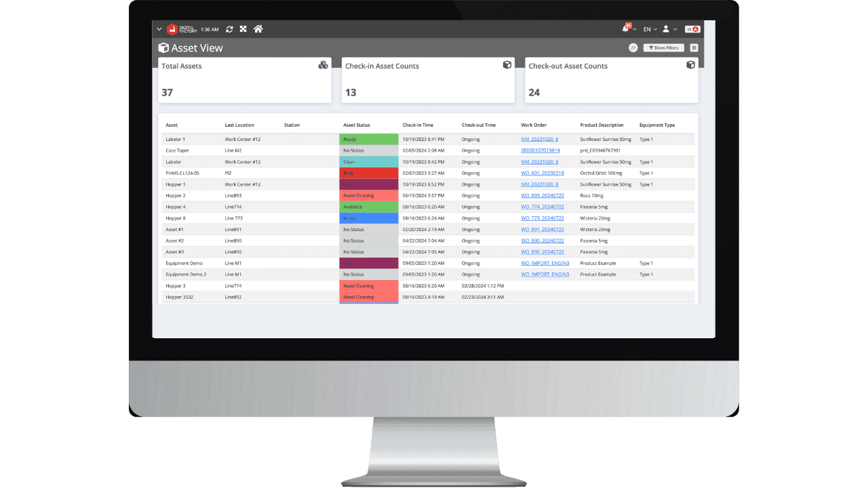868x488 pixels.
Task: Select the Case Taper asset name
Action: pos(178,150)
